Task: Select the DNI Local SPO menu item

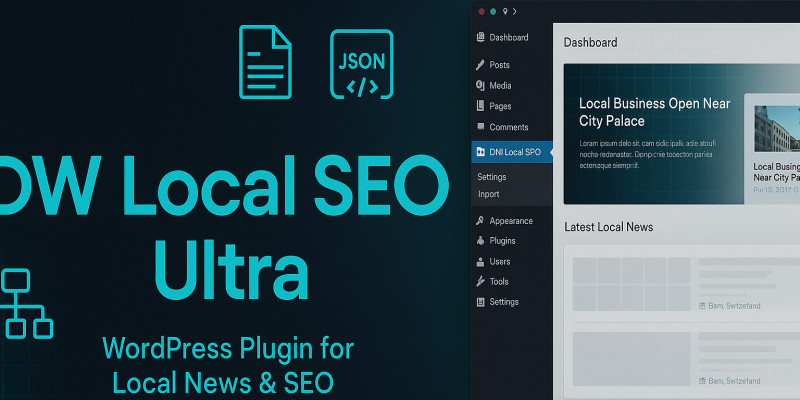Action: [512, 152]
